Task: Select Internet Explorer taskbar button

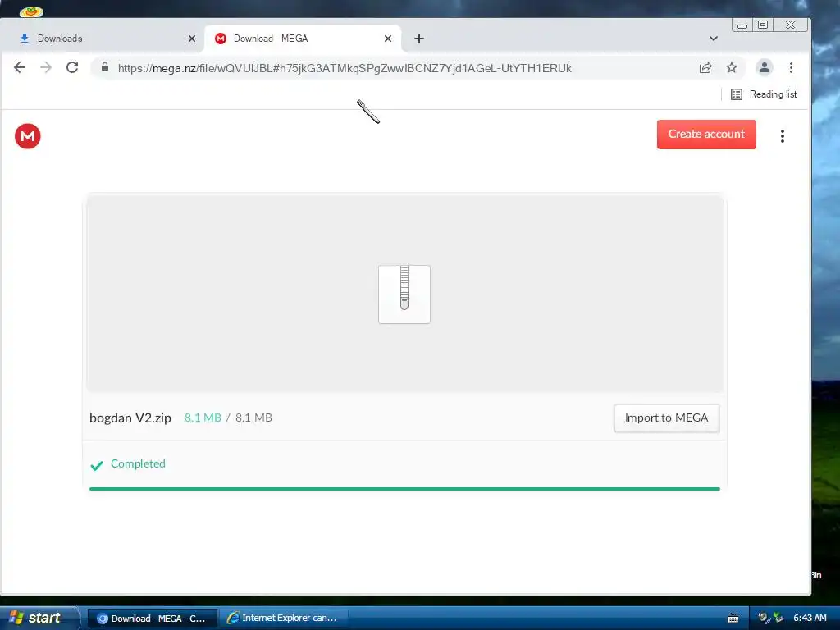Action: point(284,619)
